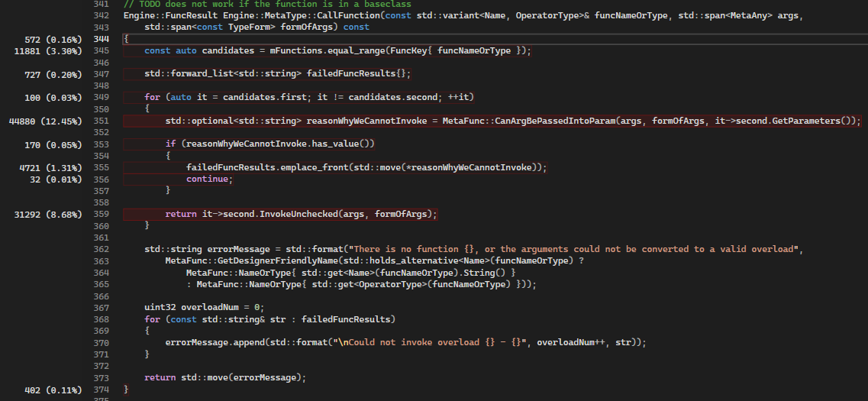
Task: Click the TODO comment on line 341
Action: pyautogui.click(x=268, y=4)
